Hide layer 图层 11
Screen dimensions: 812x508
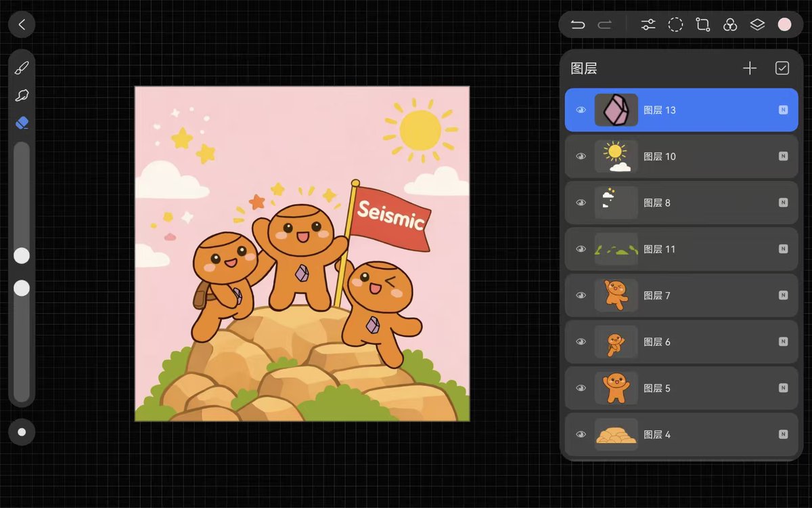click(581, 249)
